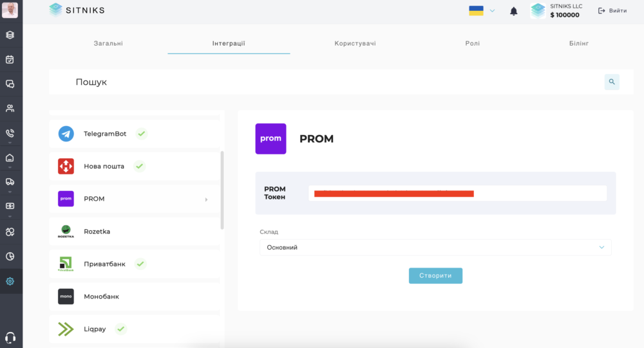Click the Приватбанк green logo

66,264
